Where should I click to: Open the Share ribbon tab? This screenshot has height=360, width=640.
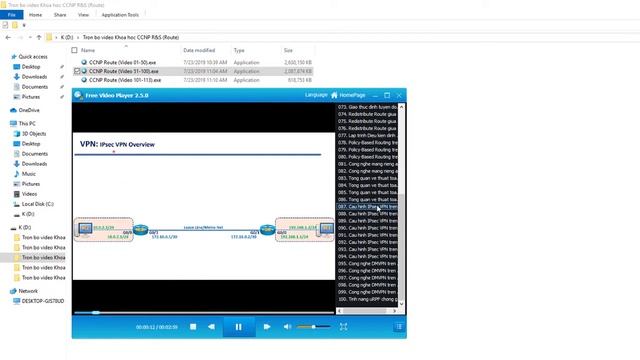click(60, 15)
